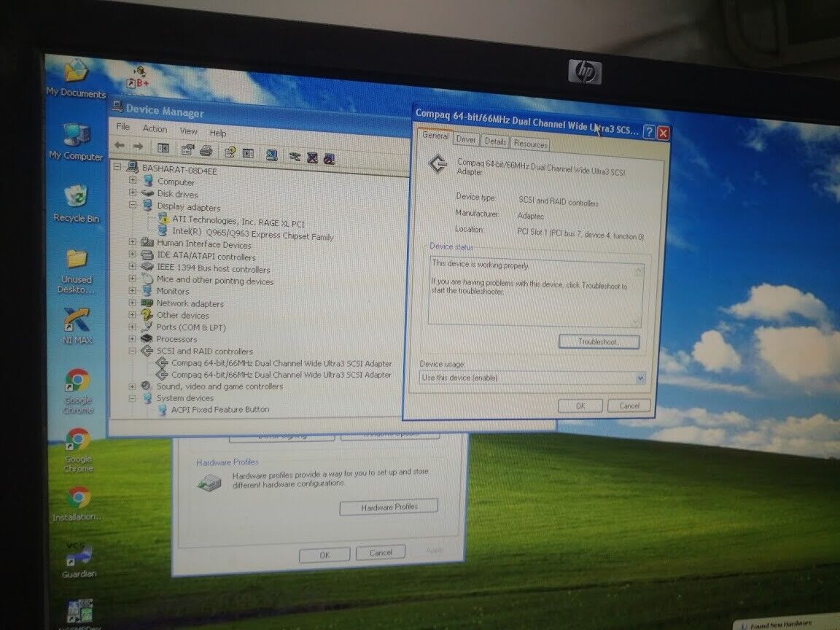
Task: Select the My Computer desktop icon
Action: coord(76,142)
